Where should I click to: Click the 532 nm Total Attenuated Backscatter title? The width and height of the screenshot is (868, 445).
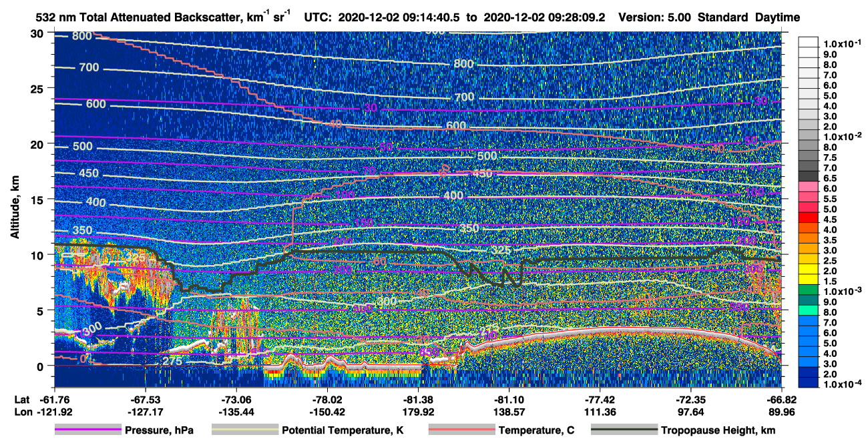(x=164, y=17)
